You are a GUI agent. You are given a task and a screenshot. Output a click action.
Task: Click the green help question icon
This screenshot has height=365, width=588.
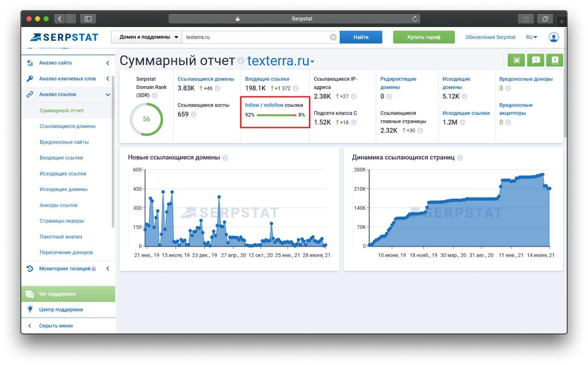555,60
